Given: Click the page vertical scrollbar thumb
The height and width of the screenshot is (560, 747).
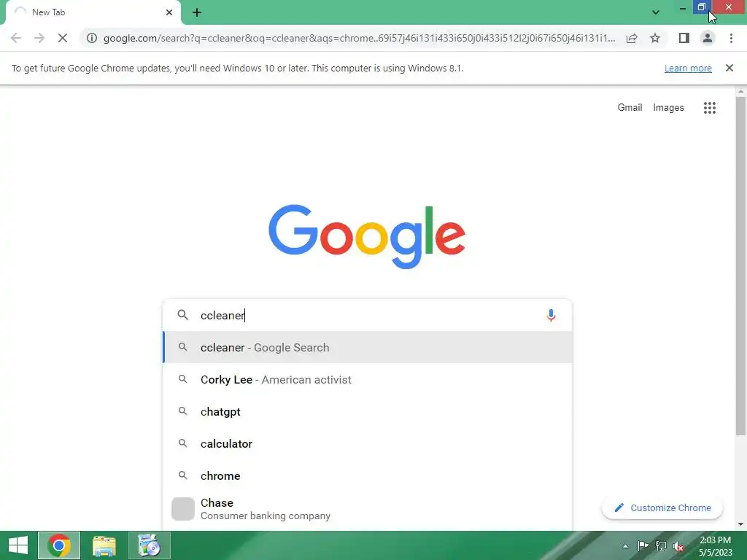Looking at the screenshot, I should coord(740,265).
